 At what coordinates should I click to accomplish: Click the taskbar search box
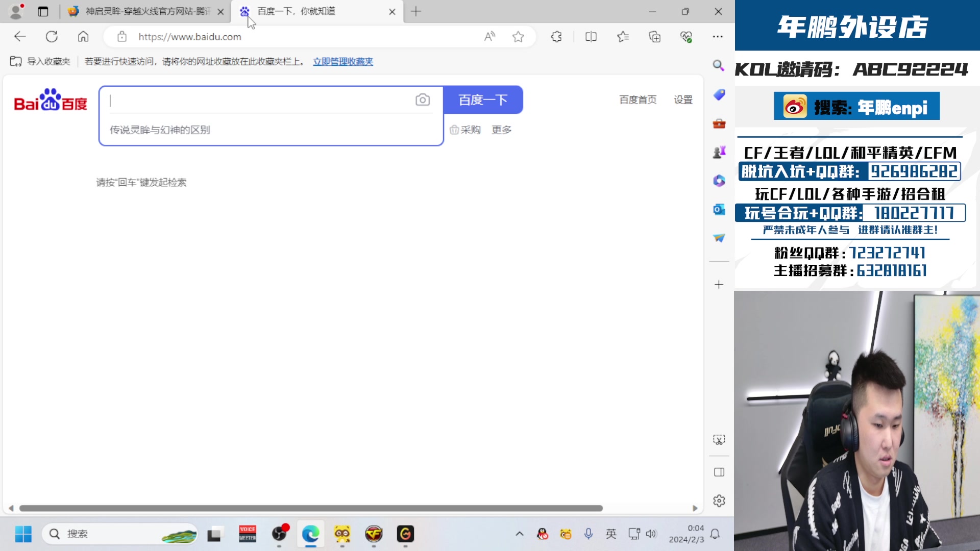pos(120,534)
